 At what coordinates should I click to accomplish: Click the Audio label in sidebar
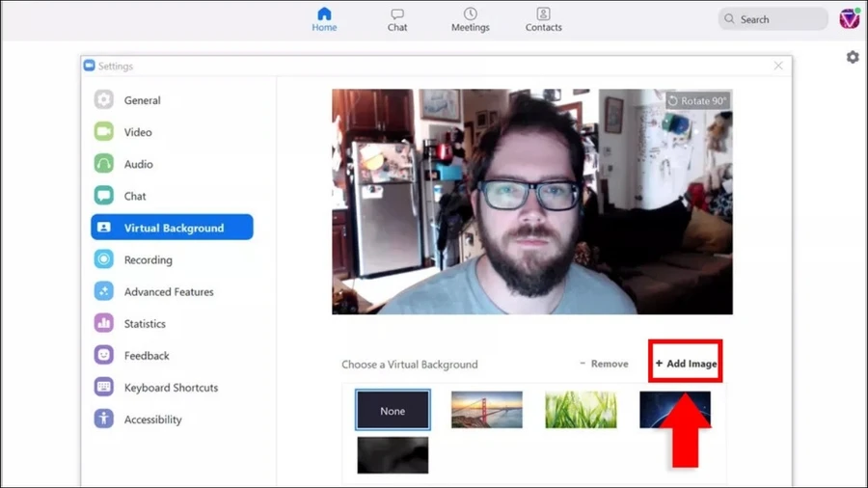point(138,164)
